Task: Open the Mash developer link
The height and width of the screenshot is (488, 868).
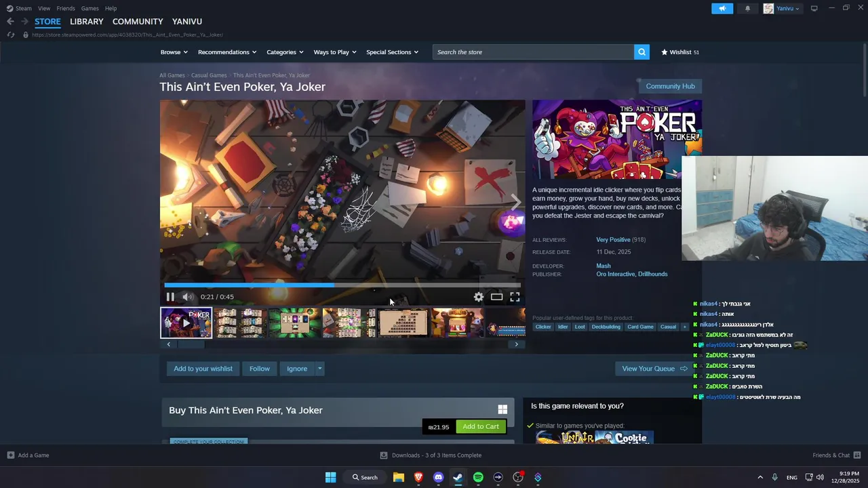Action: pyautogui.click(x=604, y=266)
